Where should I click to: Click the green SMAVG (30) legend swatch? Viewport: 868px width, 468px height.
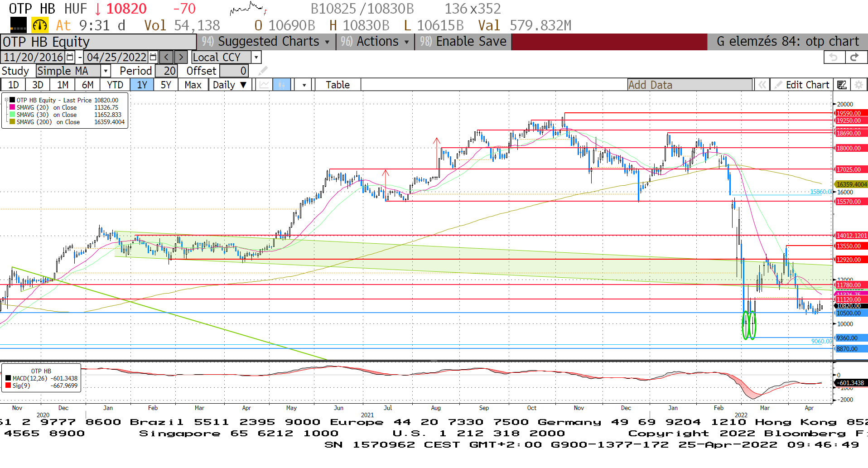click(12, 115)
